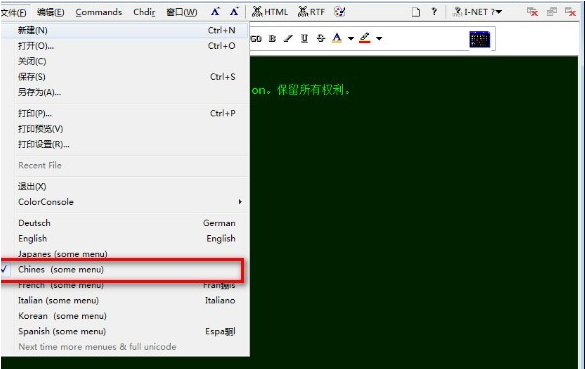Choose 打印设置(R)... menu entry
The height and width of the screenshot is (369, 585).
pos(125,144)
